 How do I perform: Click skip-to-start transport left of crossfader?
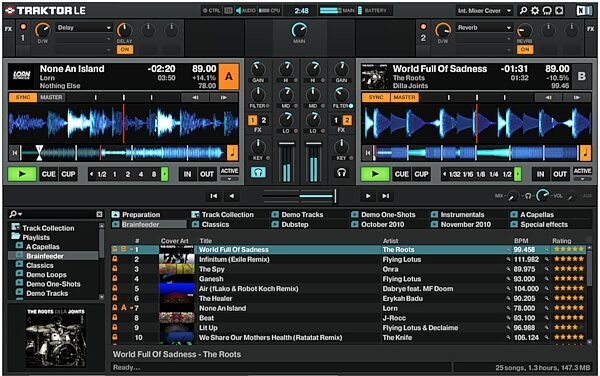[x=214, y=196]
